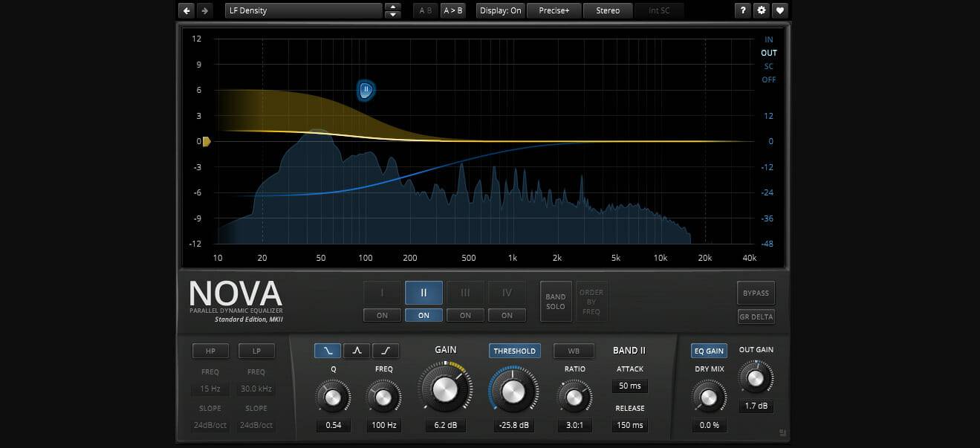Click the heart favorite icon
This screenshot has width=980, height=448.
tap(779, 10)
